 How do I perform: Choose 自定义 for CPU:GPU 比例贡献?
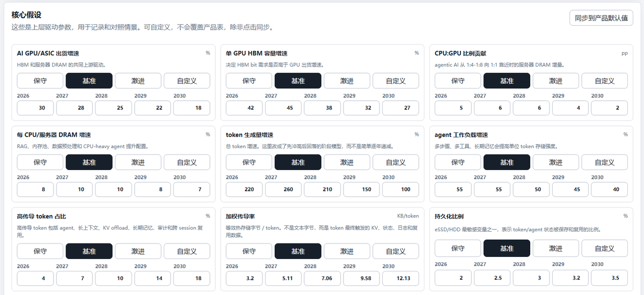tap(604, 80)
